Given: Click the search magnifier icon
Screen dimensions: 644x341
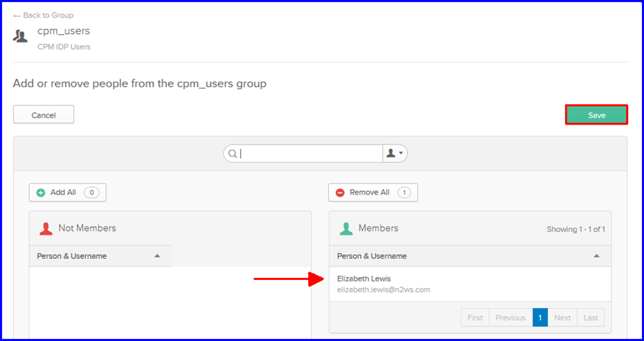Looking at the screenshot, I should (x=232, y=153).
